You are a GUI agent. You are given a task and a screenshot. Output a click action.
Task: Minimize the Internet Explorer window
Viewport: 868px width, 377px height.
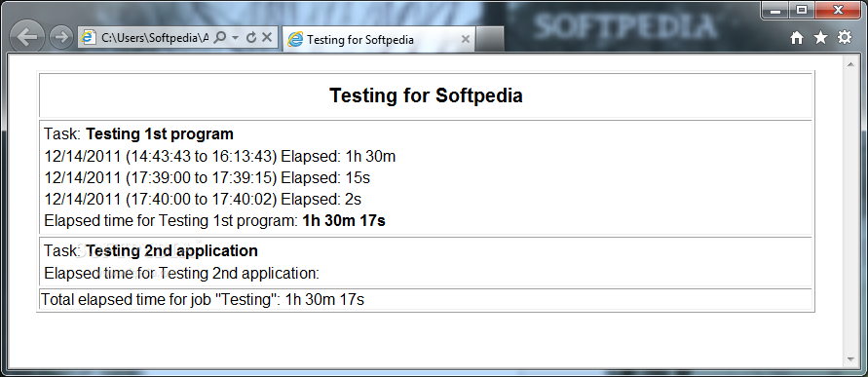coord(775,10)
